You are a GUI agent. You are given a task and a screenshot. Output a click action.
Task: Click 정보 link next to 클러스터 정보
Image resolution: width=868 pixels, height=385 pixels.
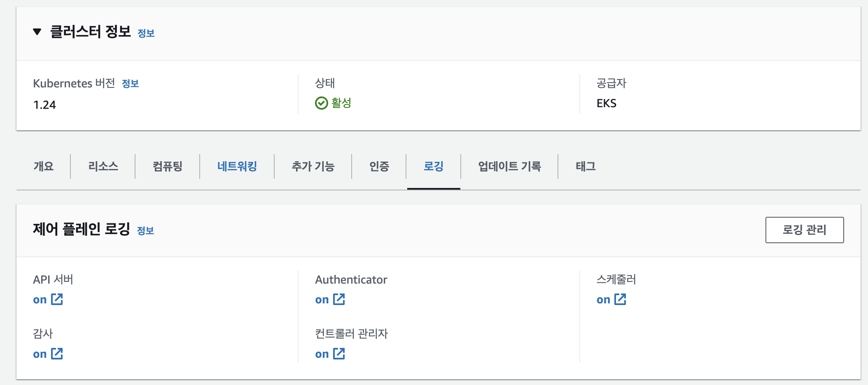[x=146, y=33]
